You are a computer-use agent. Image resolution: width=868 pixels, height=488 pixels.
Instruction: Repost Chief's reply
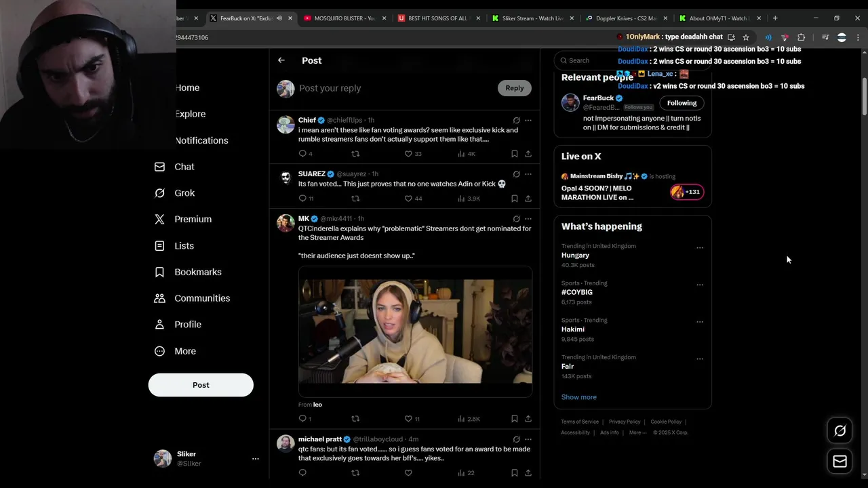coord(355,154)
